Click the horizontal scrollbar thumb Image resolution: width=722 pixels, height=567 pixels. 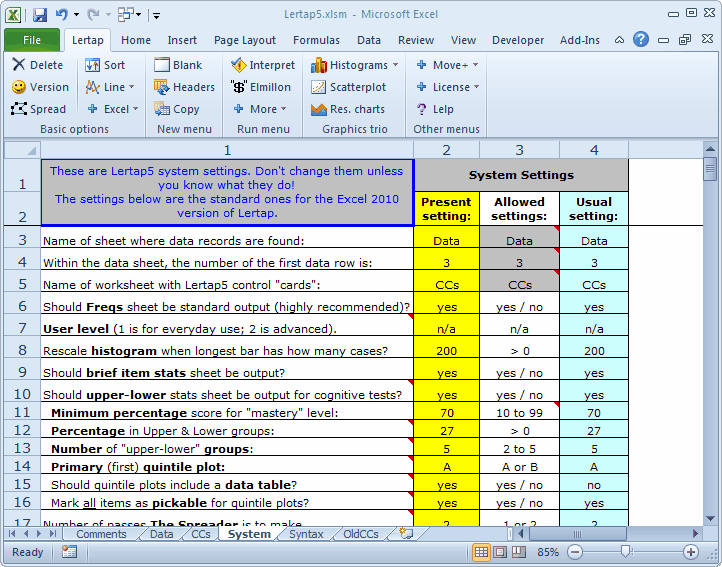pyautogui.click(x=577, y=534)
